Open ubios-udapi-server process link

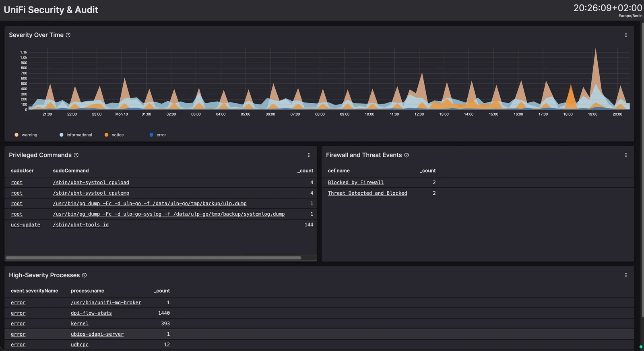pyautogui.click(x=97, y=334)
